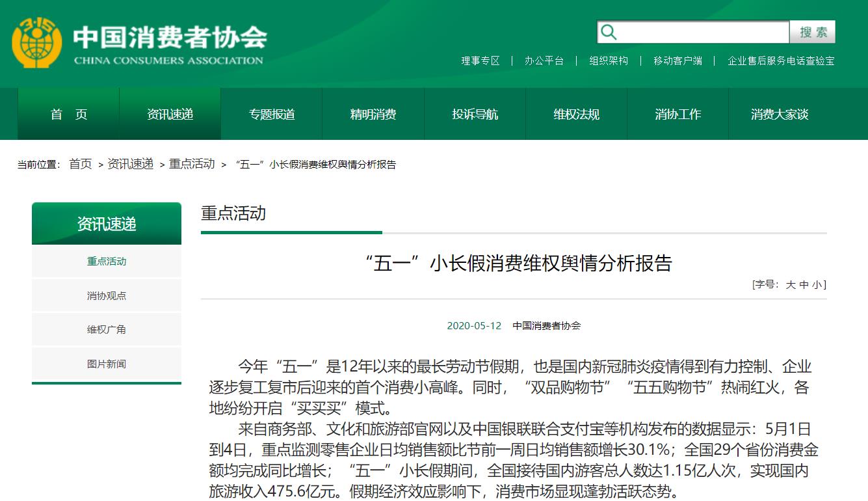Screen dimensions: 868x501
Task: Open the 理事专区 link
Action: click(x=480, y=61)
